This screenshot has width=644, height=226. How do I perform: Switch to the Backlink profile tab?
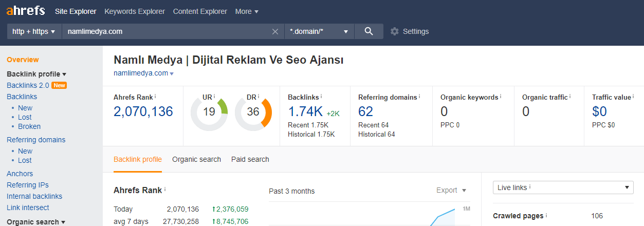coord(138,159)
